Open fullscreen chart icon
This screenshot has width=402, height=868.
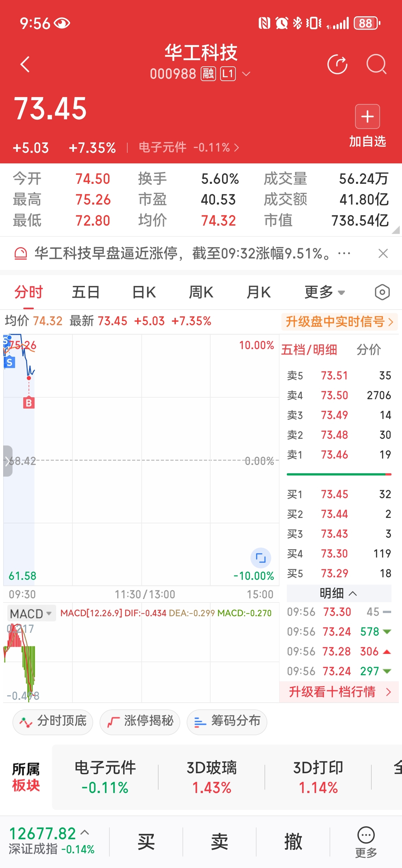[260, 558]
